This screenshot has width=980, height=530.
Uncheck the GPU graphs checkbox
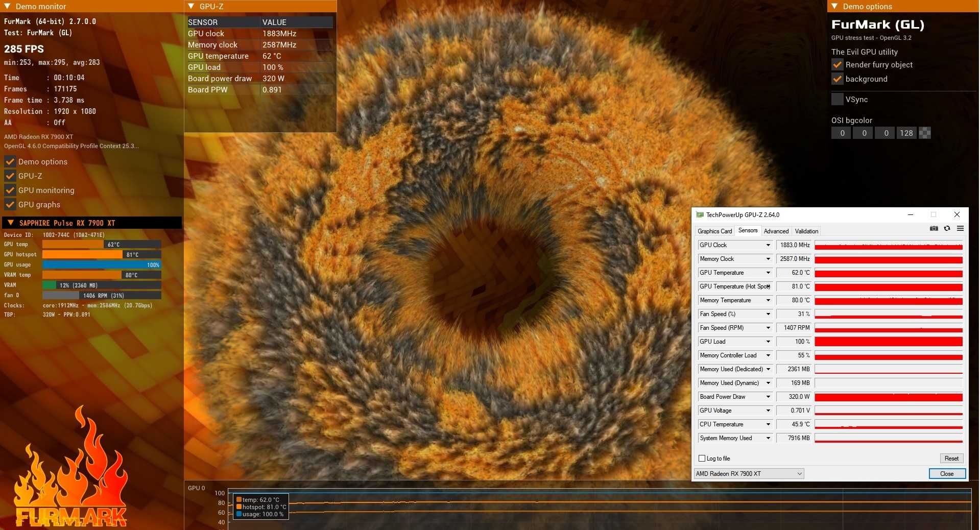[10, 205]
